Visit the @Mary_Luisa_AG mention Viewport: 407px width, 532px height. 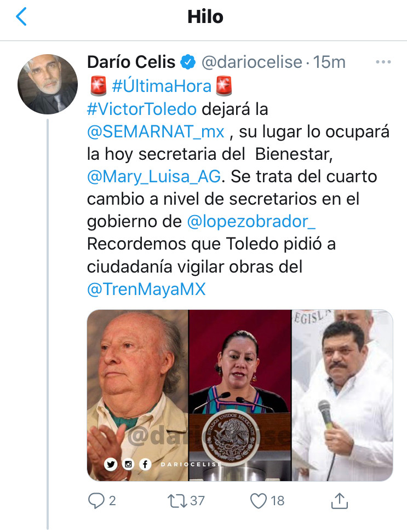(x=154, y=177)
